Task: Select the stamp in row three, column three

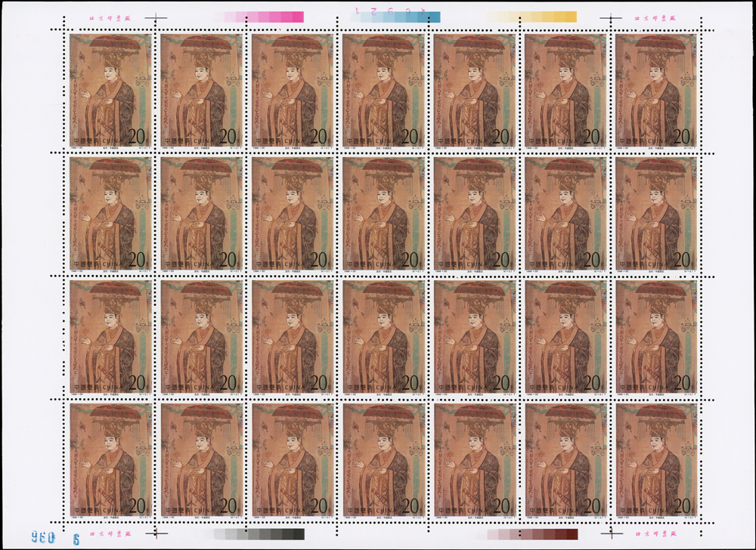Action: point(293,338)
